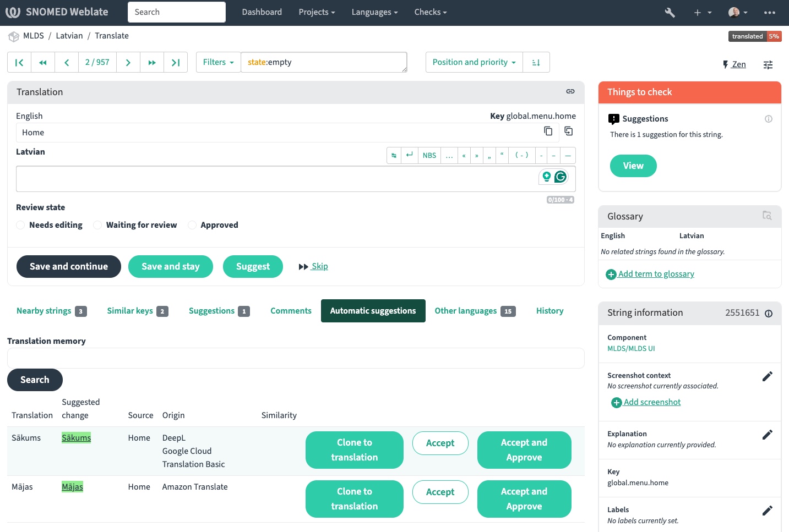Toggle the sort direction icon
The width and height of the screenshot is (789, 532).
[x=536, y=63]
